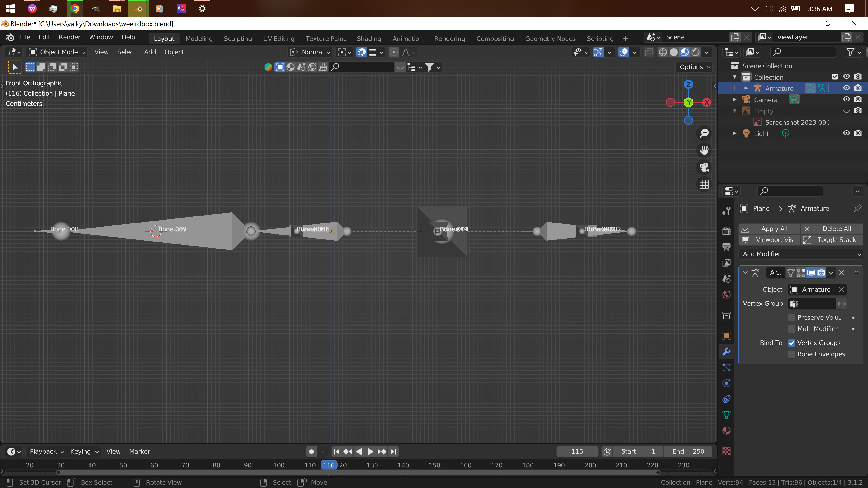Screen dimensions: 868x488
Task: Hide the Camera in viewport via eye icon
Action: pos(847,99)
